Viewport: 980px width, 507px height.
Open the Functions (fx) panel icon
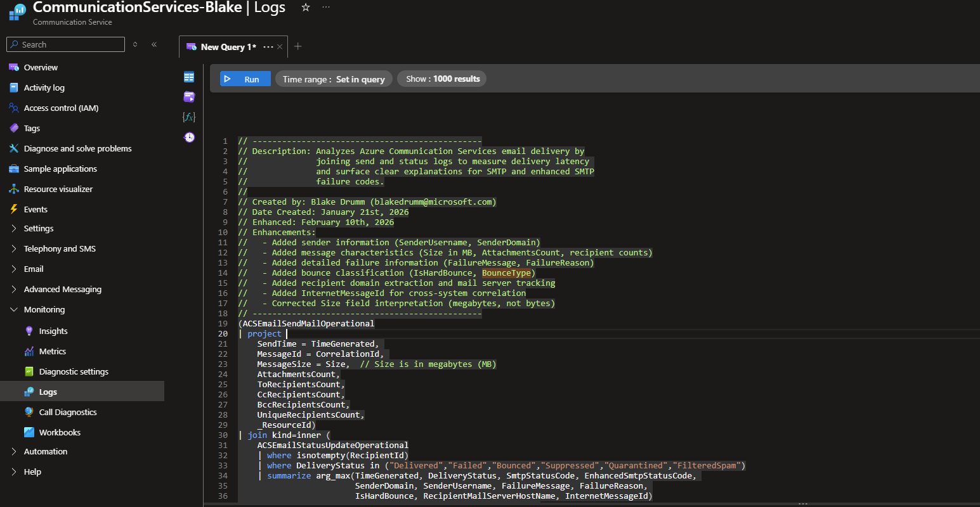tap(189, 117)
